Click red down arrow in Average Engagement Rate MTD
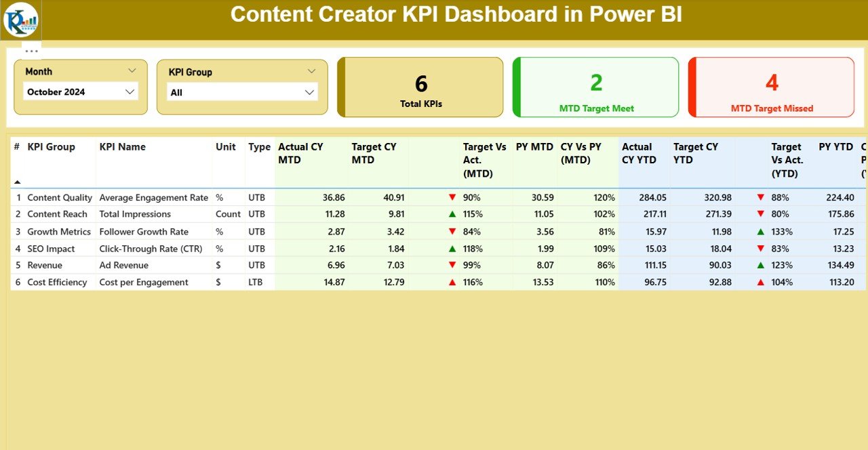Screen dimensions: 868x450 (x=452, y=197)
